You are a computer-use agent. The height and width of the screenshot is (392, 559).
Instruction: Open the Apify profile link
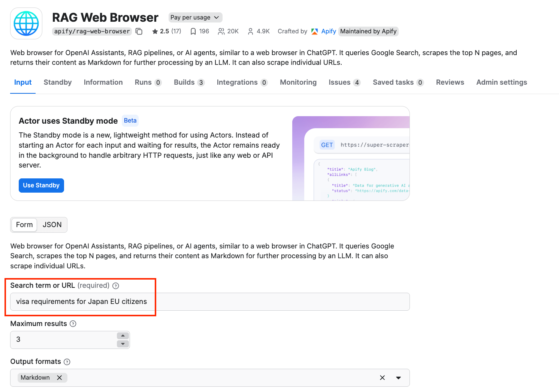(329, 31)
